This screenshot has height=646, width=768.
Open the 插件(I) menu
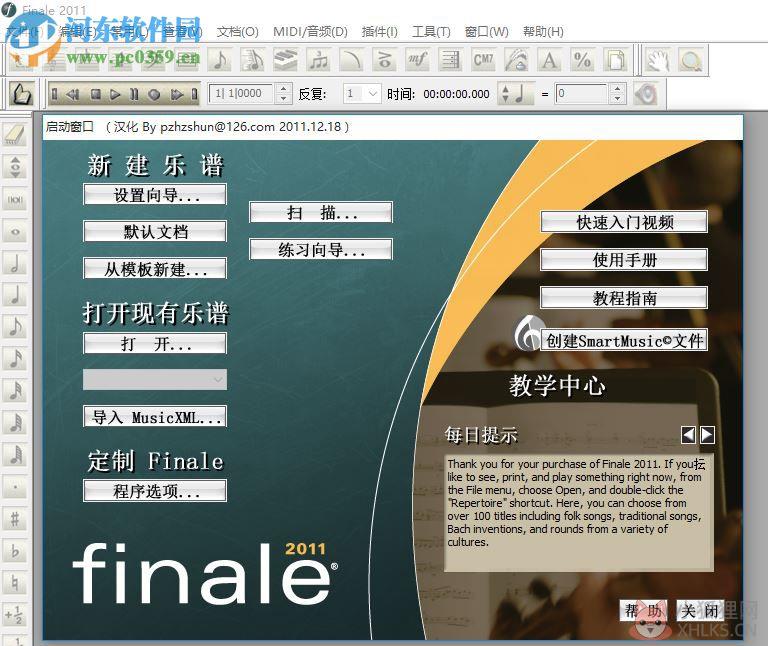380,32
